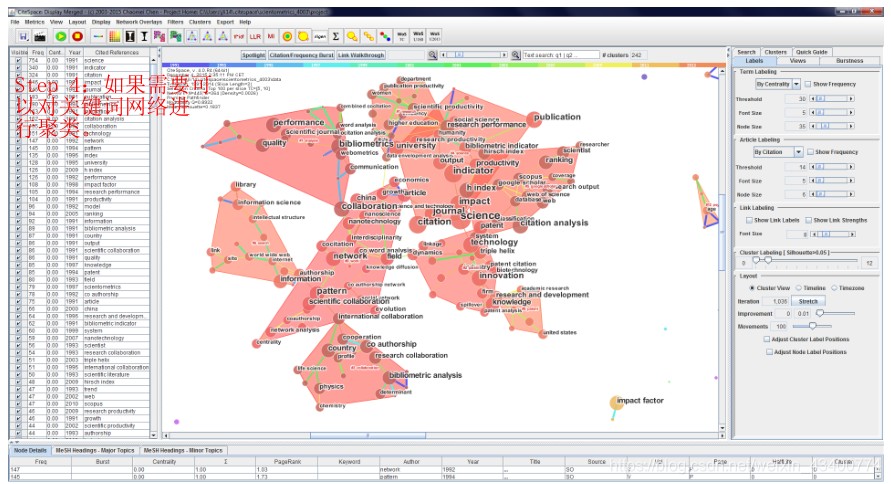Click the white background I-beam icon

point(144,36)
